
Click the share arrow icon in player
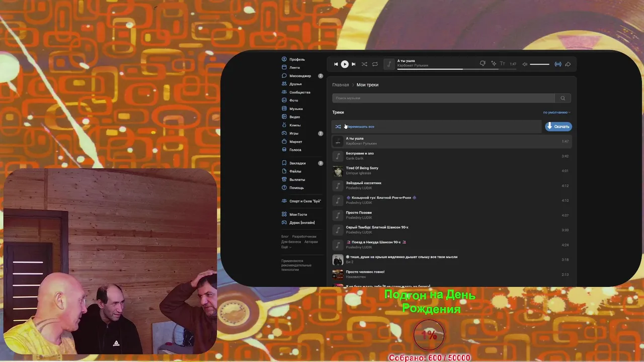pyautogui.click(x=568, y=64)
